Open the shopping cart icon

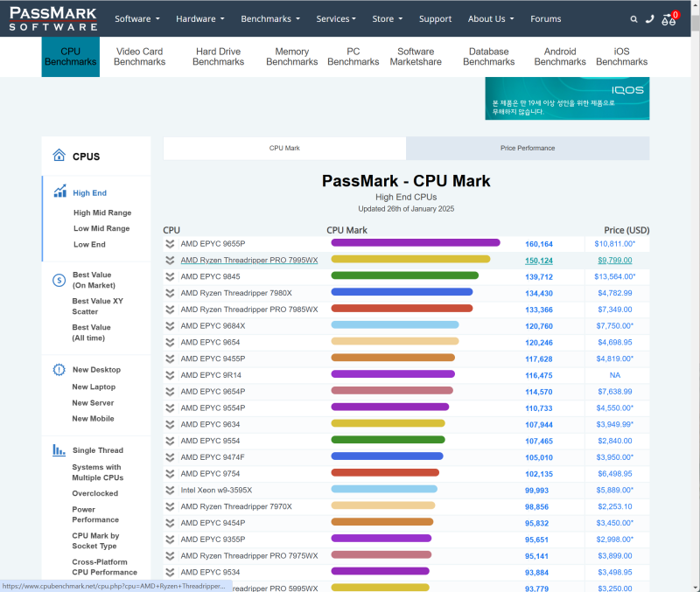(668, 19)
